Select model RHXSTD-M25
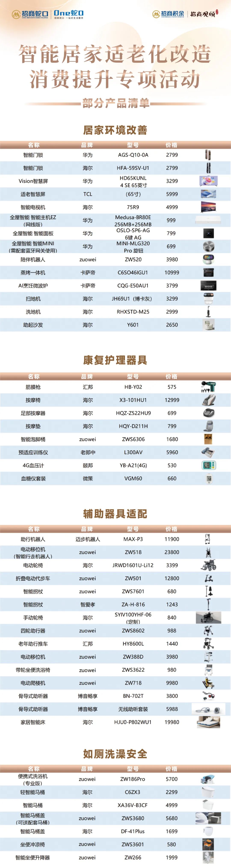Screen dimensions: 231x868 133,312
